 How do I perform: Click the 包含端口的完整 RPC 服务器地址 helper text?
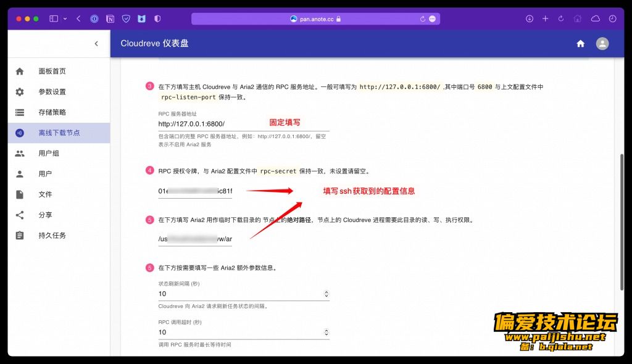coord(242,140)
